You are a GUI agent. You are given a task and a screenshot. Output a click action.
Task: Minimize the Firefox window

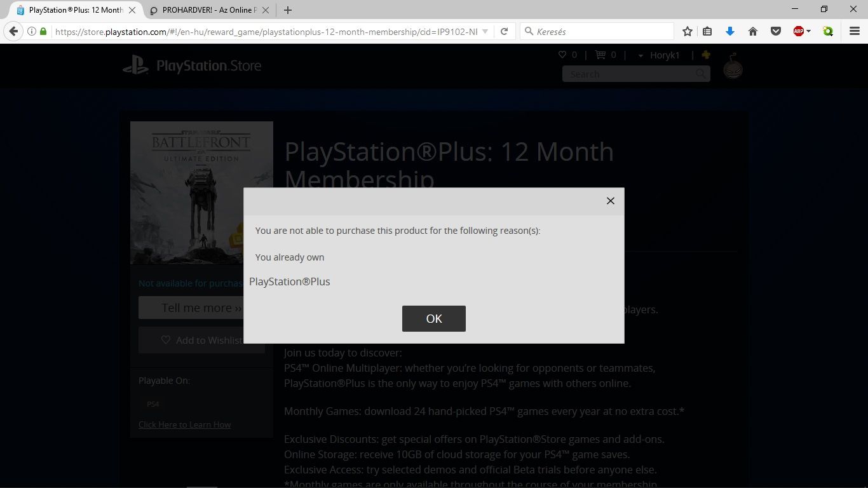[x=795, y=9]
